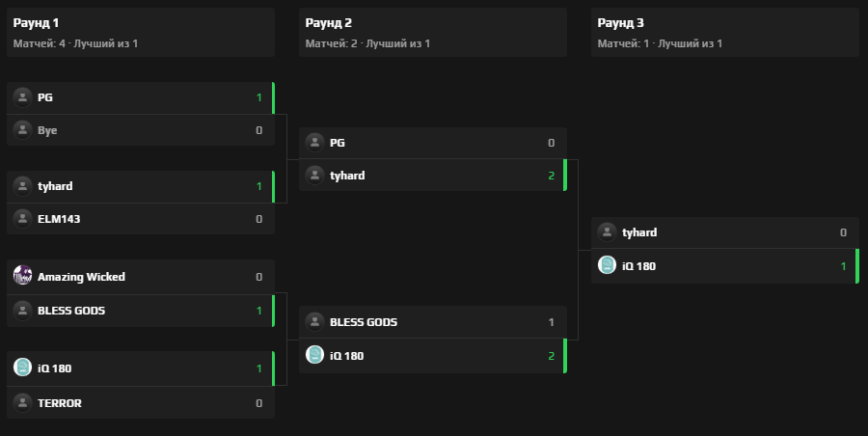Select TERROR team name in Round 1

point(59,403)
